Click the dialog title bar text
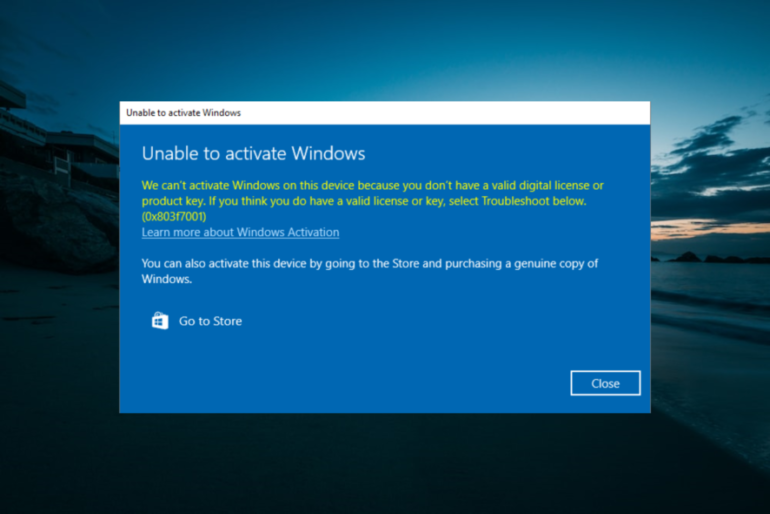770x514 pixels. 183,113
